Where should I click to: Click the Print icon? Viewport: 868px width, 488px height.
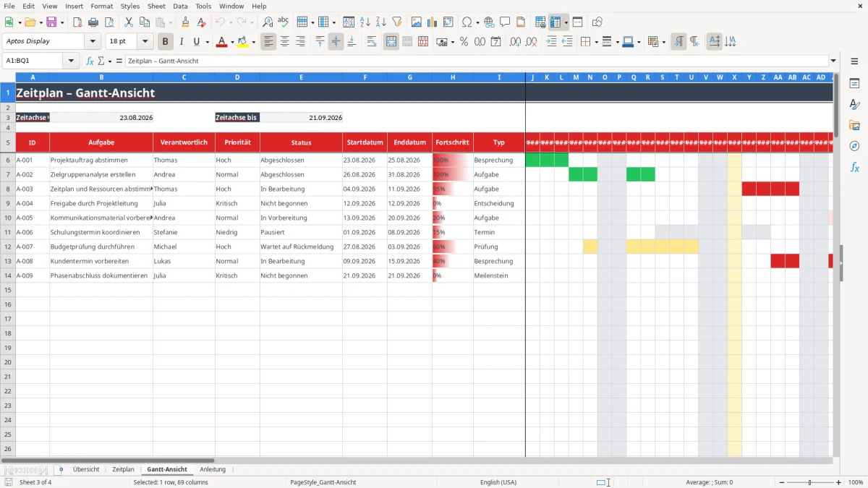[x=93, y=22]
